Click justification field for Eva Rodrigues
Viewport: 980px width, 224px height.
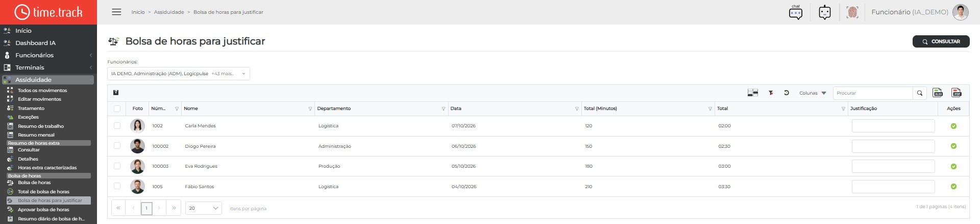click(x=893, y=166)
